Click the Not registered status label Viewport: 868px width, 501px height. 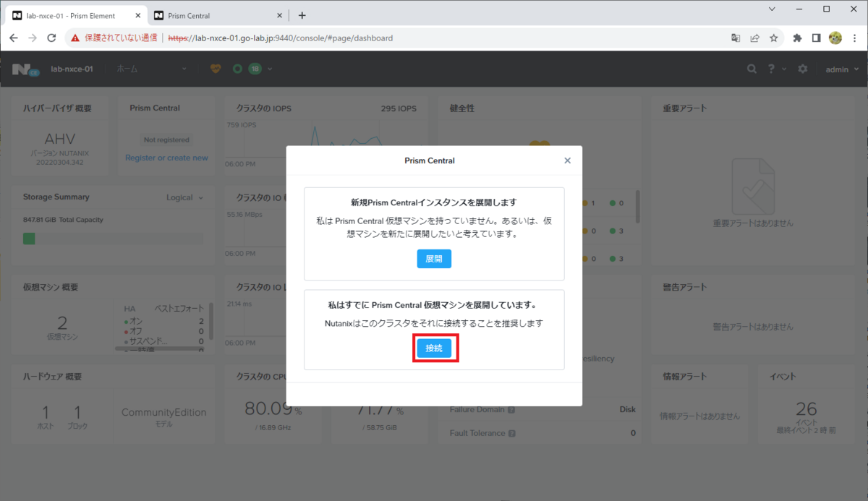(x=166, y=140)
